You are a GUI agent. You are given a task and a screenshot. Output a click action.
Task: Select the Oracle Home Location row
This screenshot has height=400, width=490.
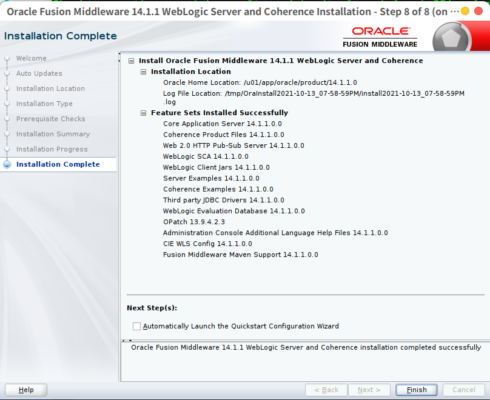(x=260, y=83)
